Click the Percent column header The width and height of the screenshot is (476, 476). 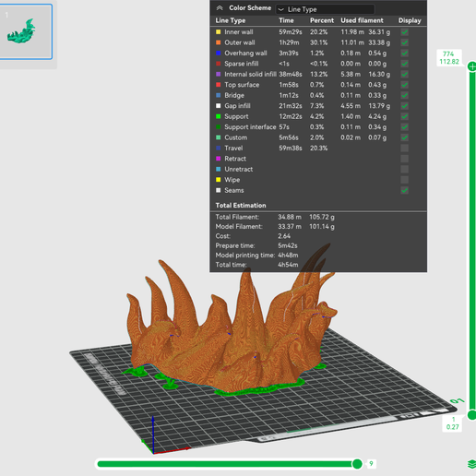tap(322, 20)
